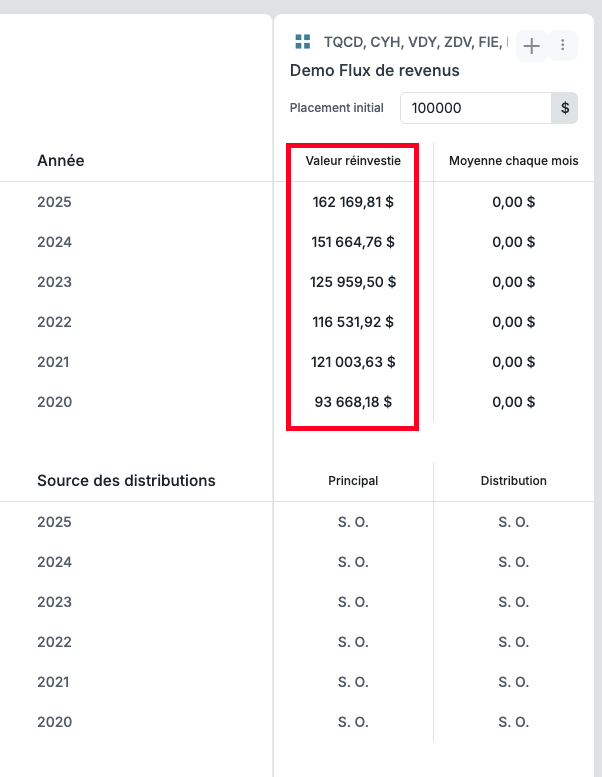This screenshot has width=602, height=777.
Task: Click the 2023 year label in the Année table
Action: pyautogui.click(x=55, y=282)
